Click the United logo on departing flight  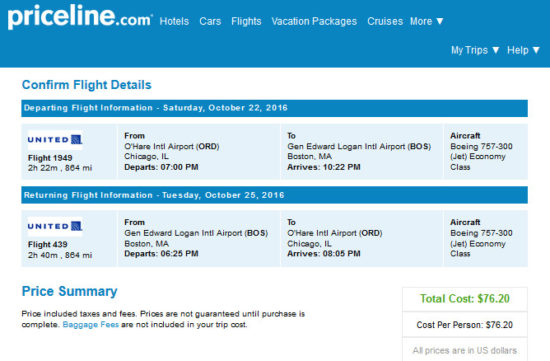pyautogui.click(x=55, y=140)
